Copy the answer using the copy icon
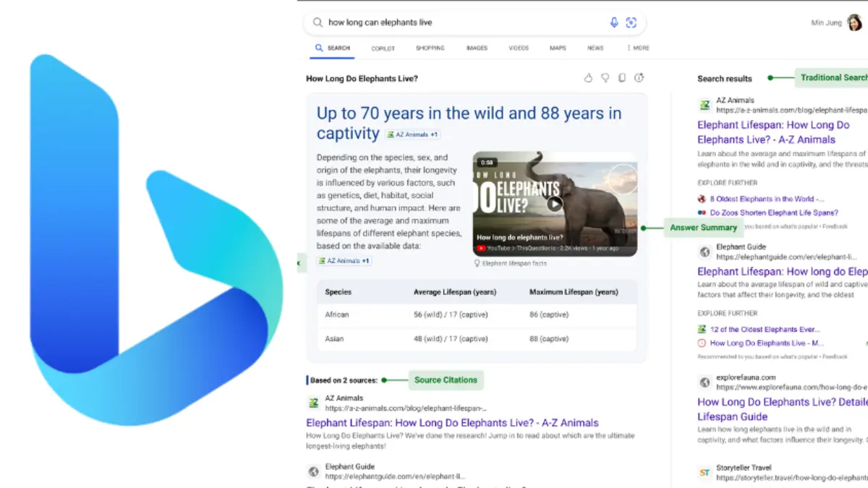 [621, 78]
